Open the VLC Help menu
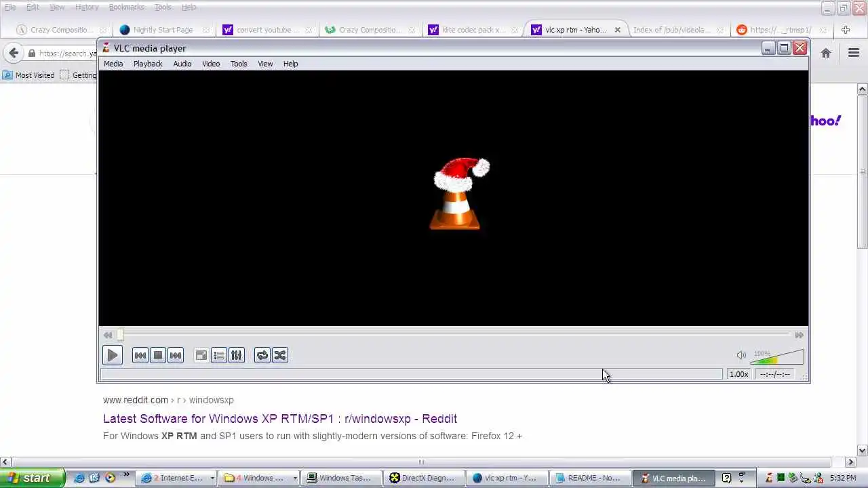 [291, 64]
